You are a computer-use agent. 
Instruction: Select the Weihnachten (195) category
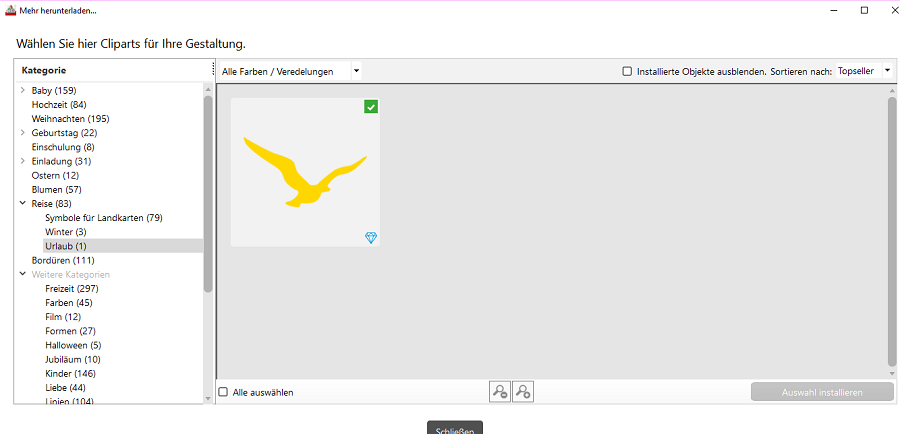click(x=71, y=119)
